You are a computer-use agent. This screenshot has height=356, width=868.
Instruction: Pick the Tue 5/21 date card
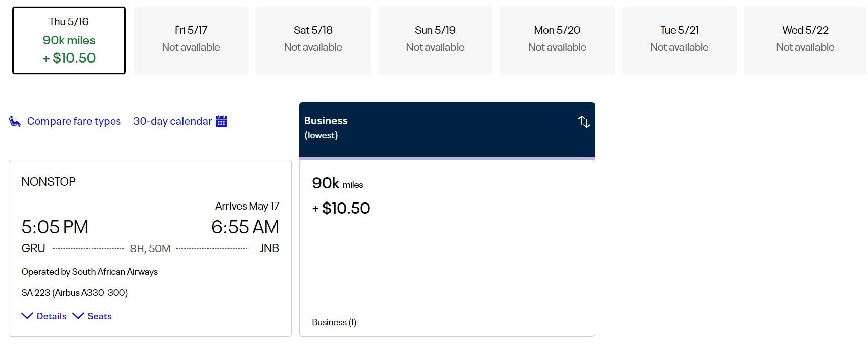click(x=679, y=40)
